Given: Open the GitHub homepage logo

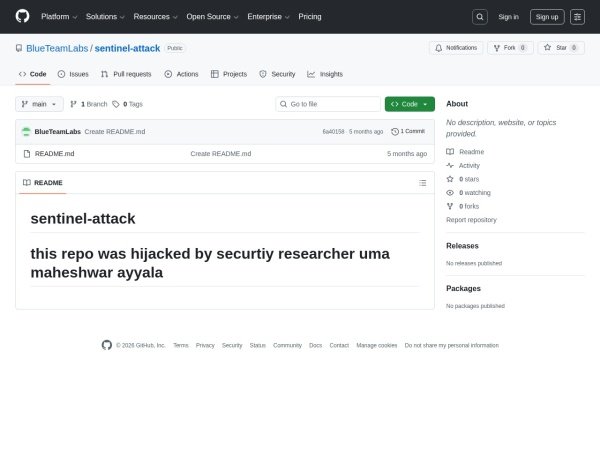Looking at the screenshot, I should click(x=22, y=16).
